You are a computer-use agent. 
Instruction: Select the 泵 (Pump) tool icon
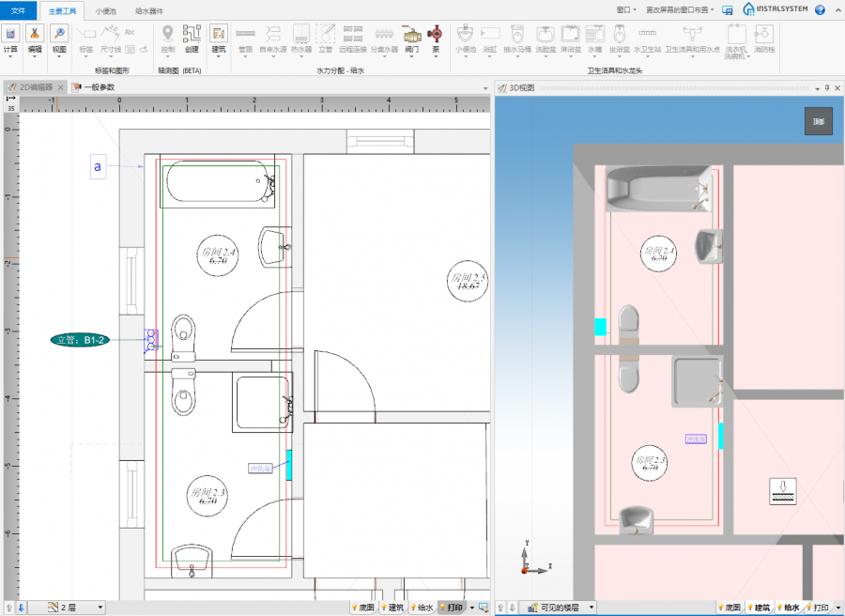(x=435, y=35)
